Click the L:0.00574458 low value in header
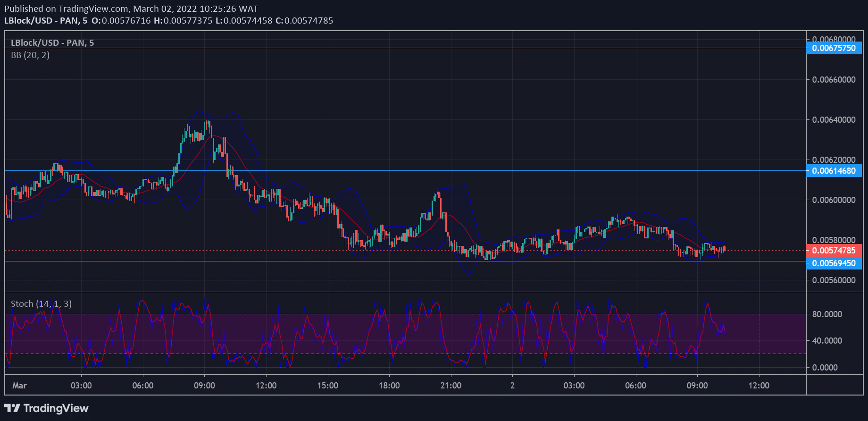The width and height of the screenshot is (868, 421). pyautogui.click(x=244, y=21)
